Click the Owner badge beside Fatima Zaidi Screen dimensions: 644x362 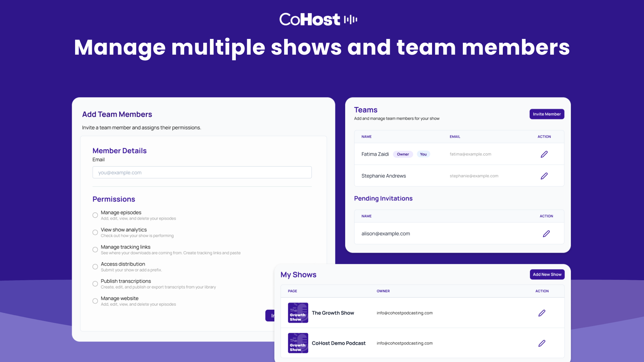[403, 154]
